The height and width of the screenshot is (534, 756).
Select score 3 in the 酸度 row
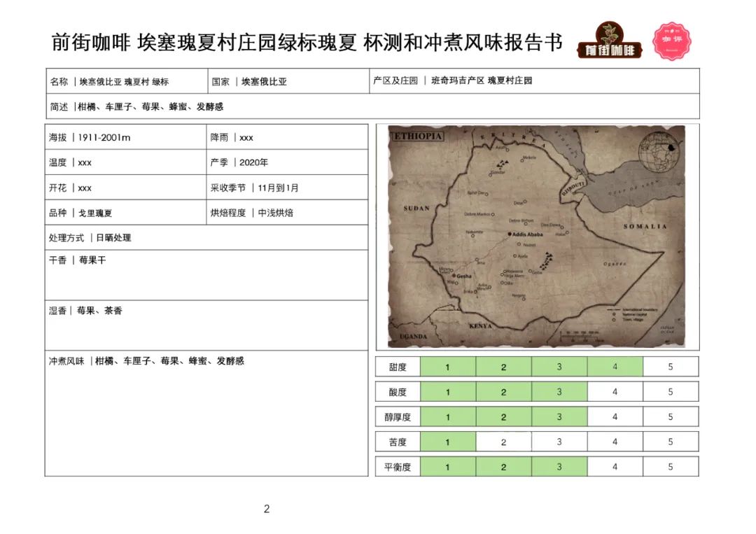click(559, 392)
